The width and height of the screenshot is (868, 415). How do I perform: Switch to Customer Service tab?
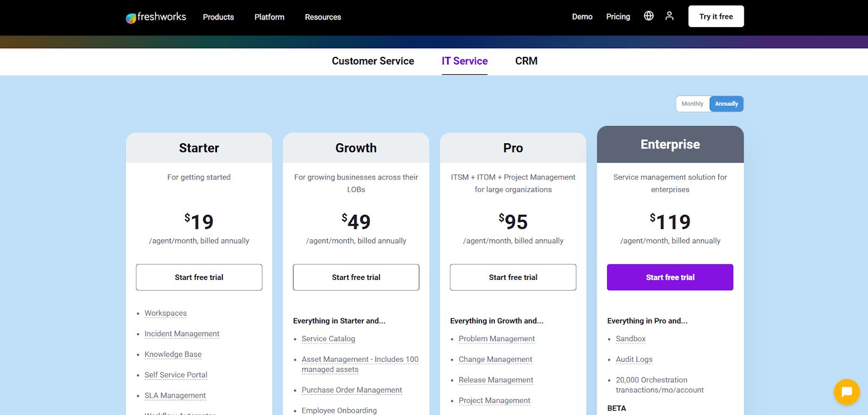click(373, 61)
